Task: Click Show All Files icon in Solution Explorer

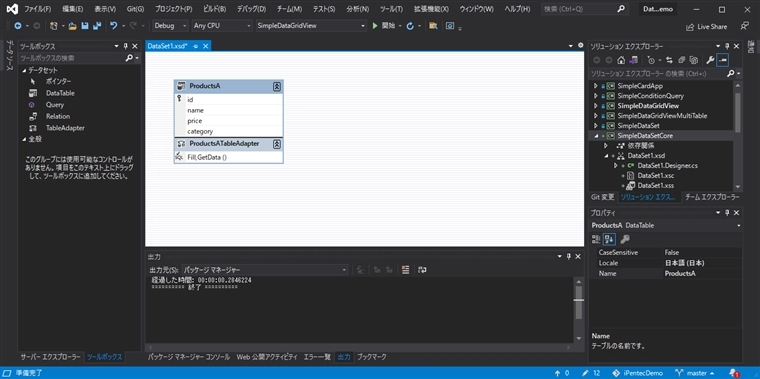Action: tap(694, 60)
